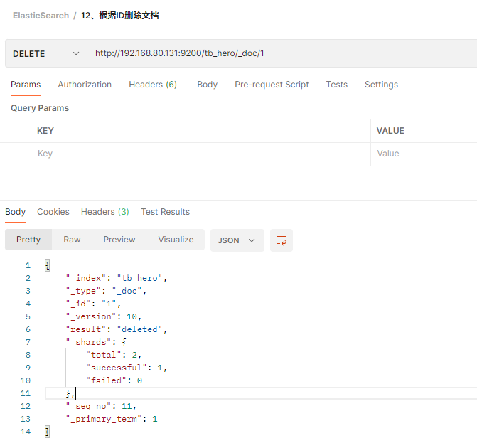Open the Pre-request Script tab

point(272,85)
